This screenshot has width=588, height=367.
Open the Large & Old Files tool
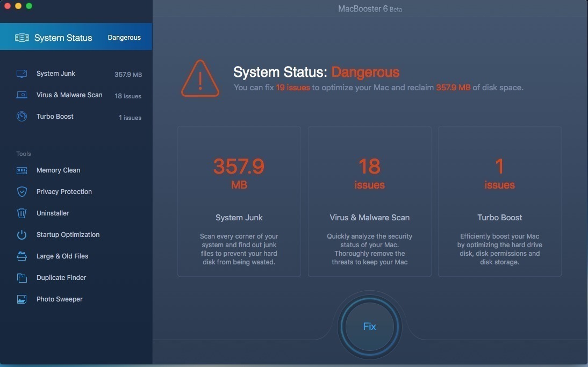click(x=76, y=256)
